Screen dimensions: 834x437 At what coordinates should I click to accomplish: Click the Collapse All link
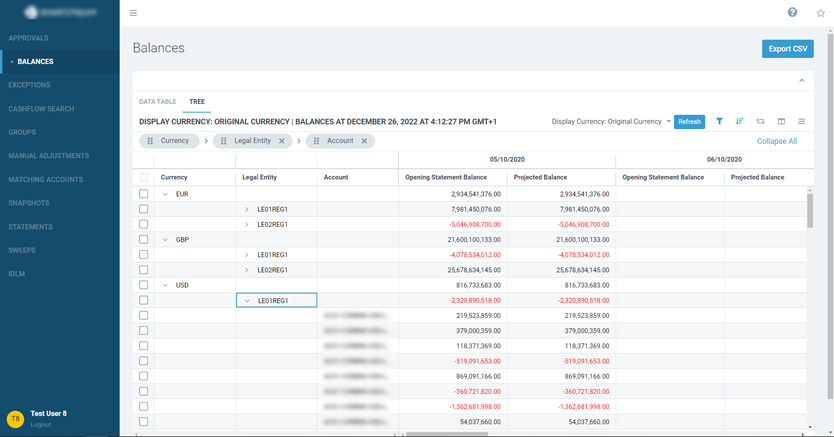coord(776,141)
